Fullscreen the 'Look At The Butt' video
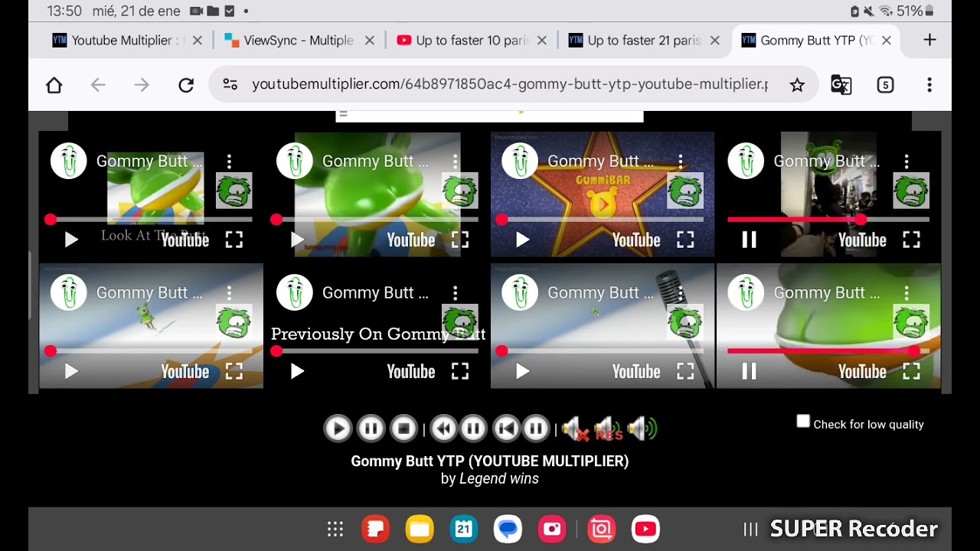 234,240
